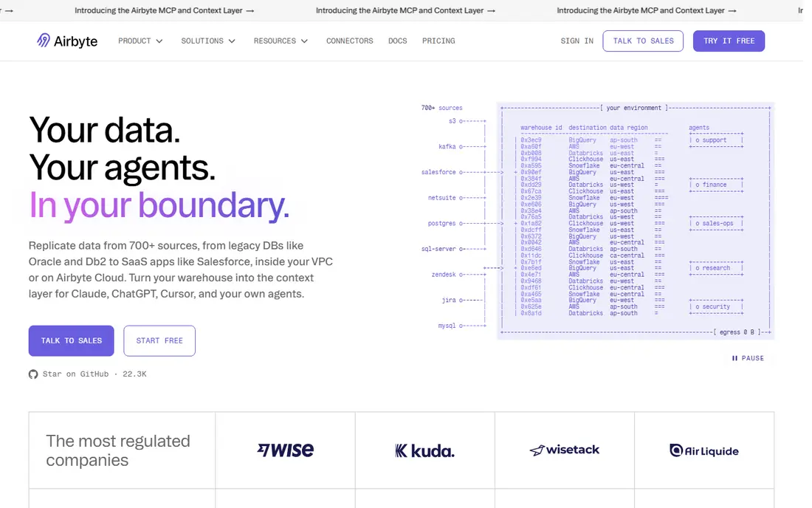Click the sql-server source label
Image resolution: width=812 pixels, height=508 pixels.
click(x=438, y=249)
